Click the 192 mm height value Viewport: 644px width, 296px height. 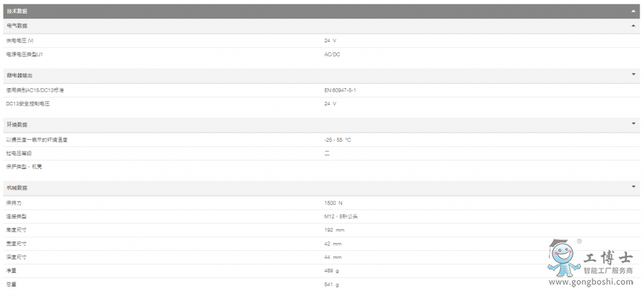click(334, 230)
